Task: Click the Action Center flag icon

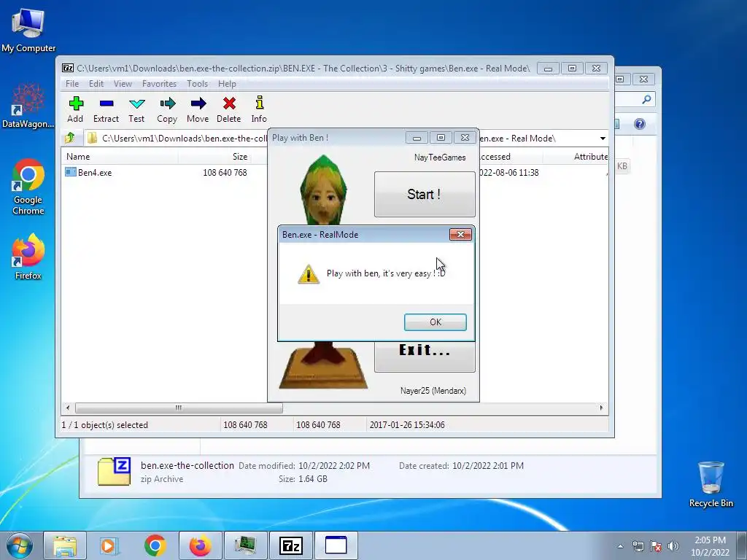Action: 656,546
